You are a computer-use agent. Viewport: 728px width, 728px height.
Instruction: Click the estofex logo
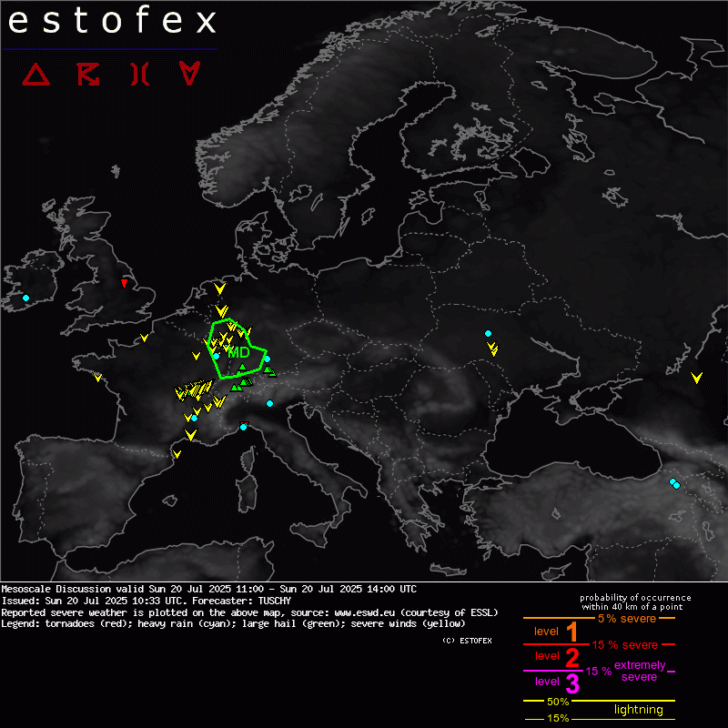112,21
